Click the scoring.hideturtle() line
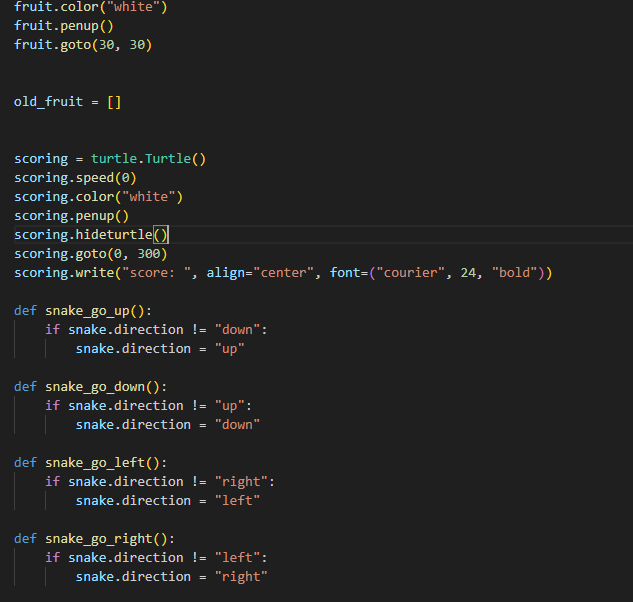The height and width of the screenshot is (602, 633). [90, 235]
